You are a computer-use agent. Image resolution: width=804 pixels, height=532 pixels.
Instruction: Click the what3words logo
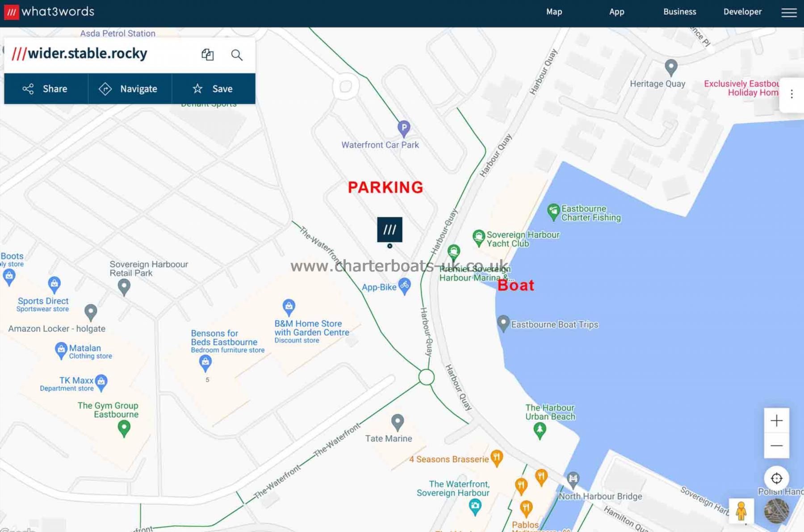[x=50, y=12]
